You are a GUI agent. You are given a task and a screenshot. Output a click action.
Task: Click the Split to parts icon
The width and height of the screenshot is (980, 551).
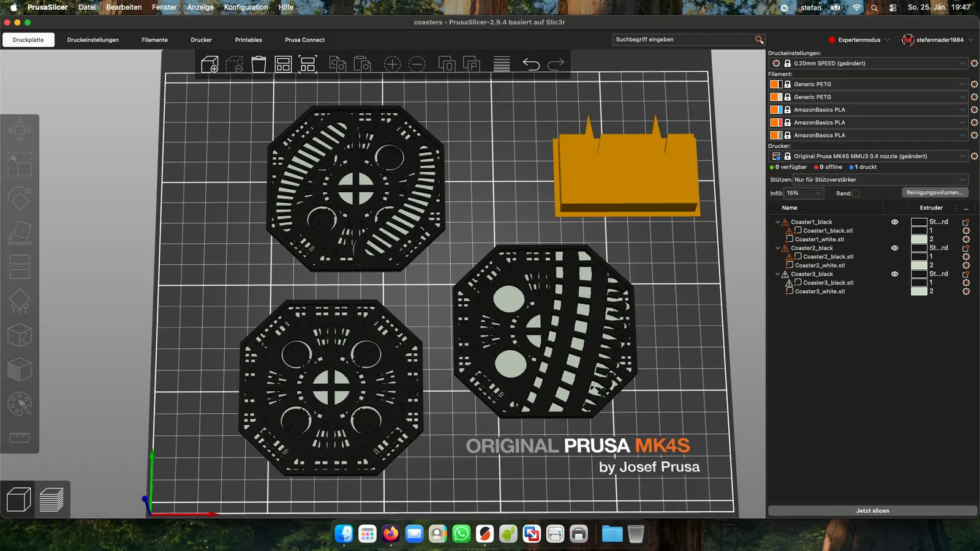(472, 64)
